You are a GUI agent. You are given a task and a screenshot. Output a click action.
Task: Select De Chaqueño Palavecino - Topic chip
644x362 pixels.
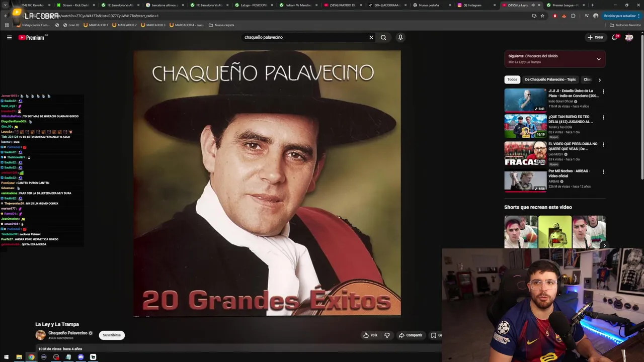550,79
